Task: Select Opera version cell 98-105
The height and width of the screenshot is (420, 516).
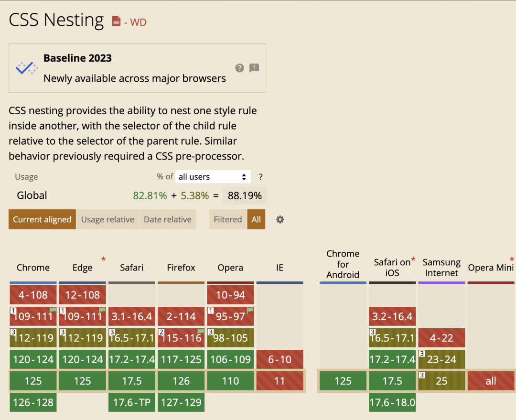Action: [x=230, y=338]
